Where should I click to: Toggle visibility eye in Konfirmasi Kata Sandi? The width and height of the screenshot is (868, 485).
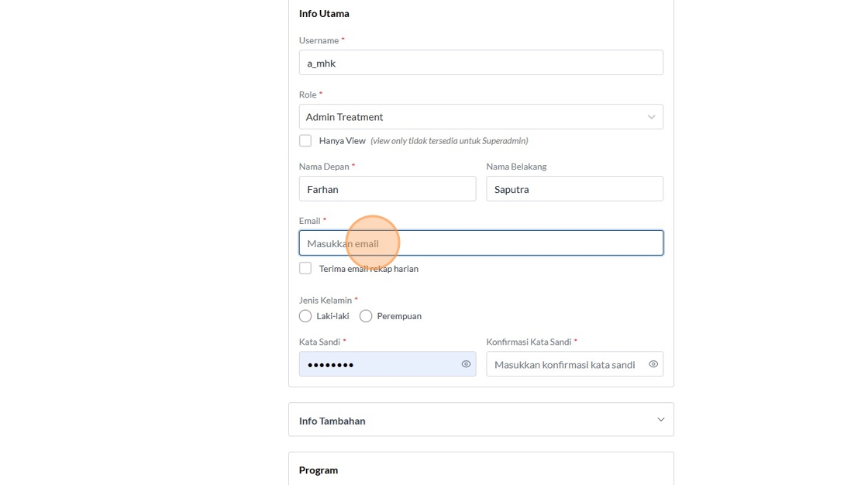pyautogui.click(x=653, y=364)
